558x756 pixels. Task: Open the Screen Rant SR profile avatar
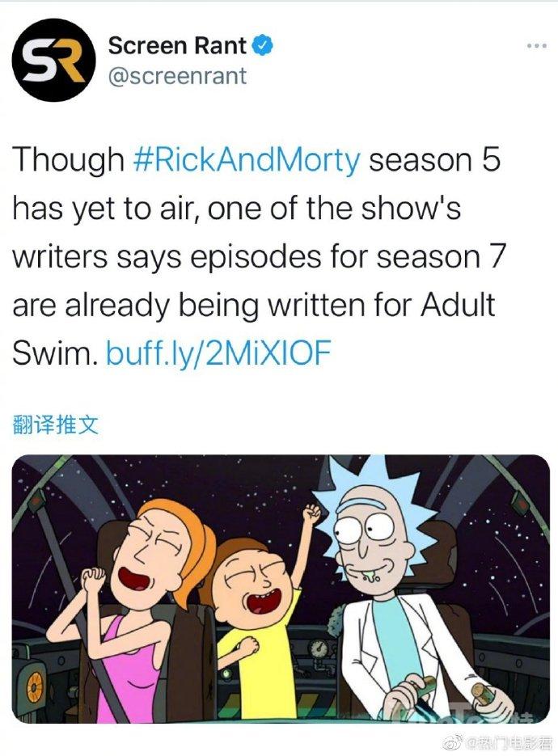pyautogui.click(x=53, y=60)
